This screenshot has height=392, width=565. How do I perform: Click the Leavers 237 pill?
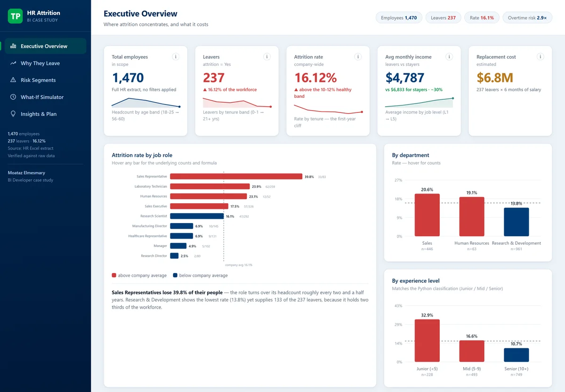pyautogui.click(x=443, y=18)
